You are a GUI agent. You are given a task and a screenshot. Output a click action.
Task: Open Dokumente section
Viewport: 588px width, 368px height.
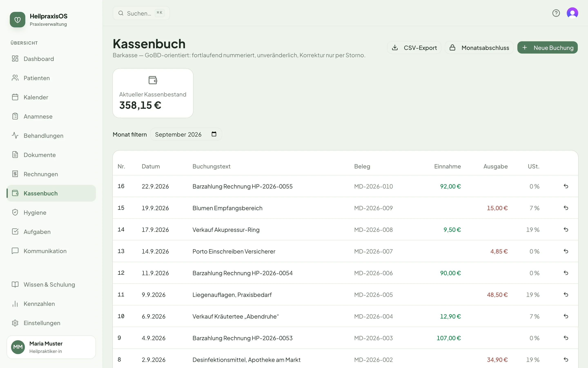click(51, 155)
